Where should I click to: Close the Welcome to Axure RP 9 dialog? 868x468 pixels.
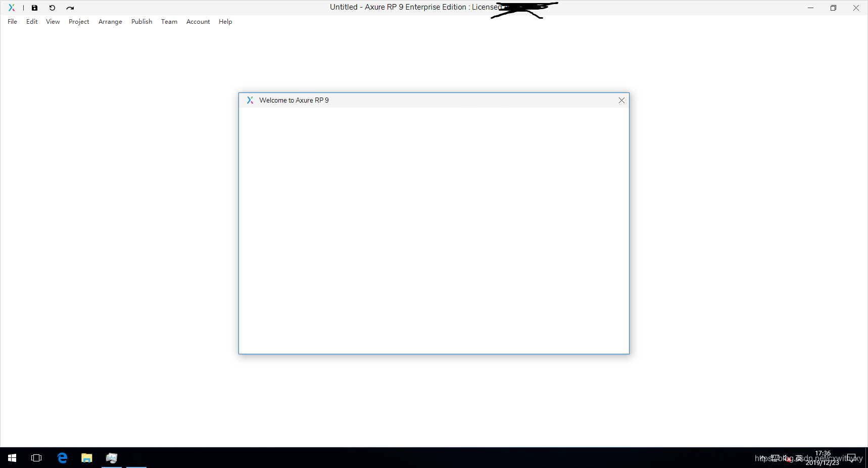621,100
